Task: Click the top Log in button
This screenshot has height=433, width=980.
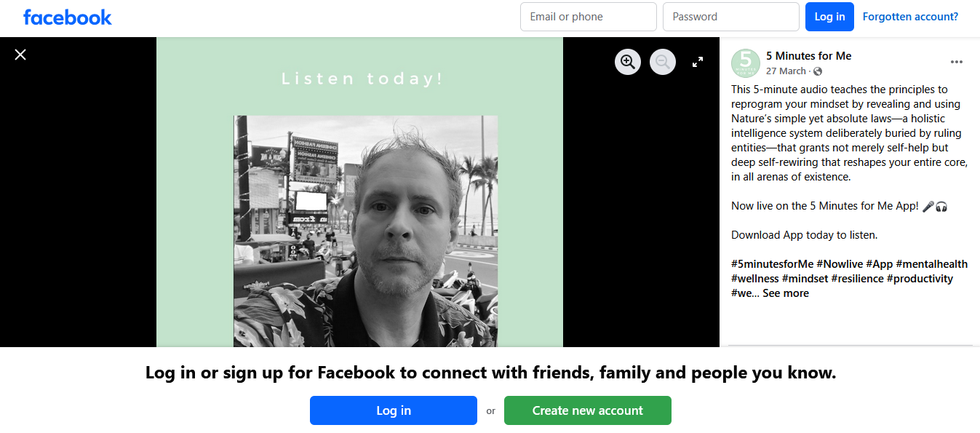Action: (829, 17)
